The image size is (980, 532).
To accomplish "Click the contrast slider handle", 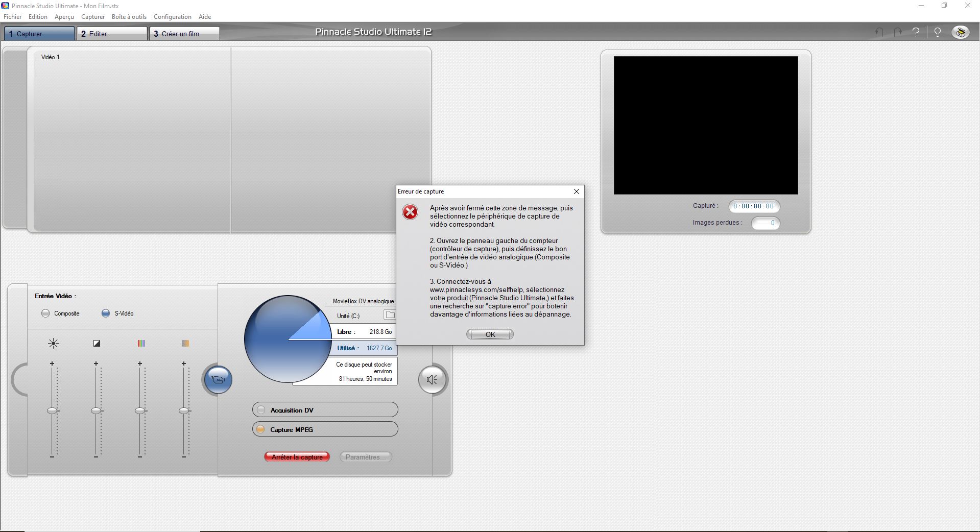I will tap(96, 410).
